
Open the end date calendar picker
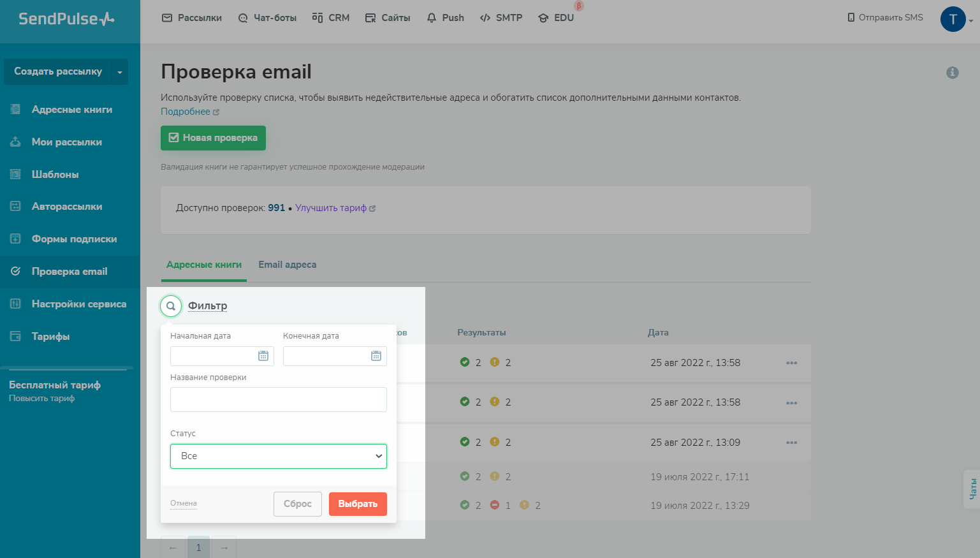point(376,356)
